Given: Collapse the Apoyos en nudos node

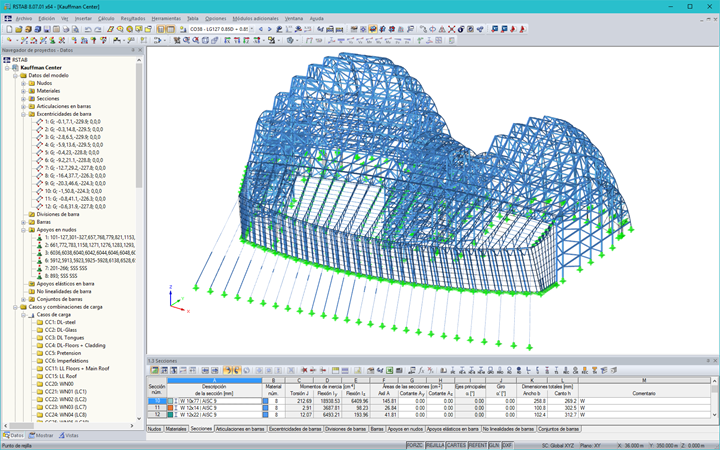Looking at the screenshot, I should pyautogui.click(x=23, y=230).
